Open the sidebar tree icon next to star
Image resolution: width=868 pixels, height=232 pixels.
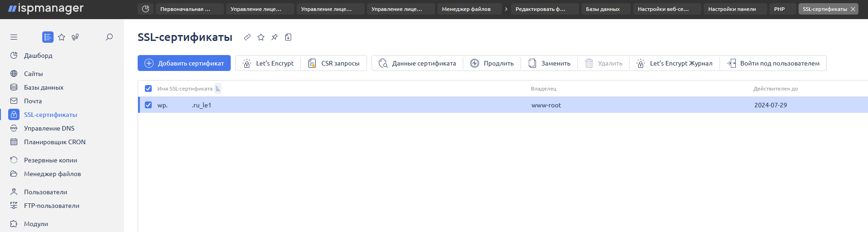pyautogui.click(x=75, y=37)
